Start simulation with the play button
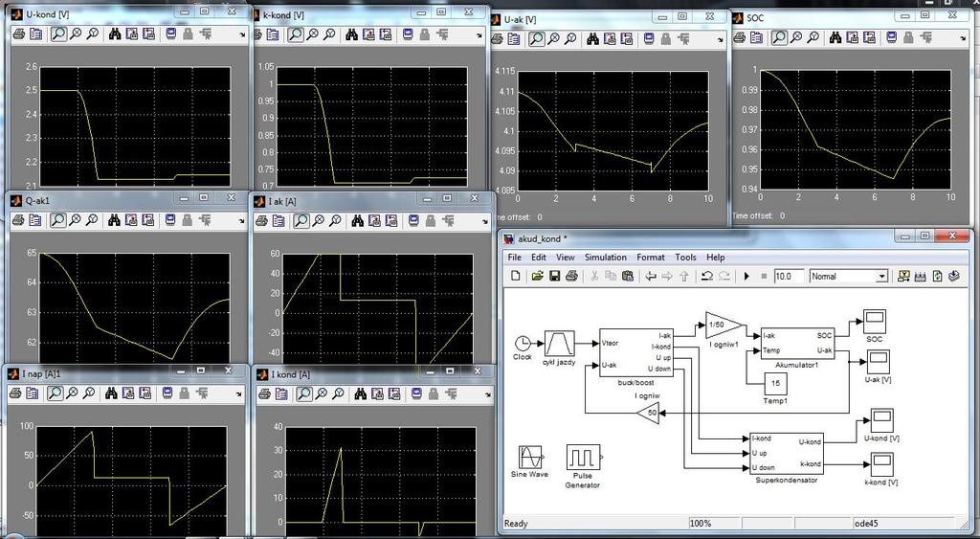 click(x=746, y=276)
